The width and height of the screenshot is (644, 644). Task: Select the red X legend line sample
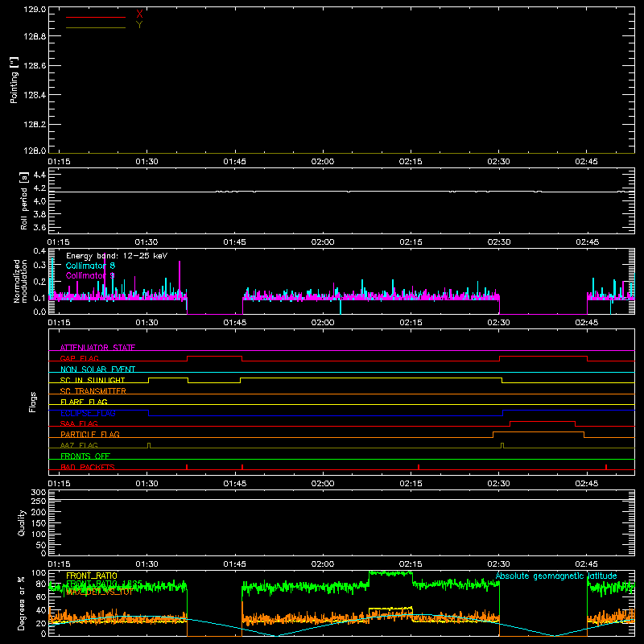(x=96, y=17)
